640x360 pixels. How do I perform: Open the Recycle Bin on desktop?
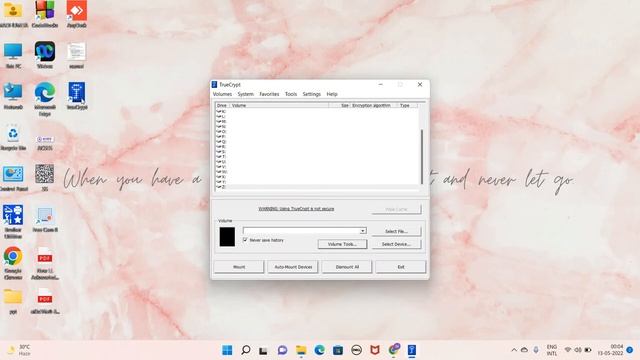pyautogui.click(x=13, y=137)
